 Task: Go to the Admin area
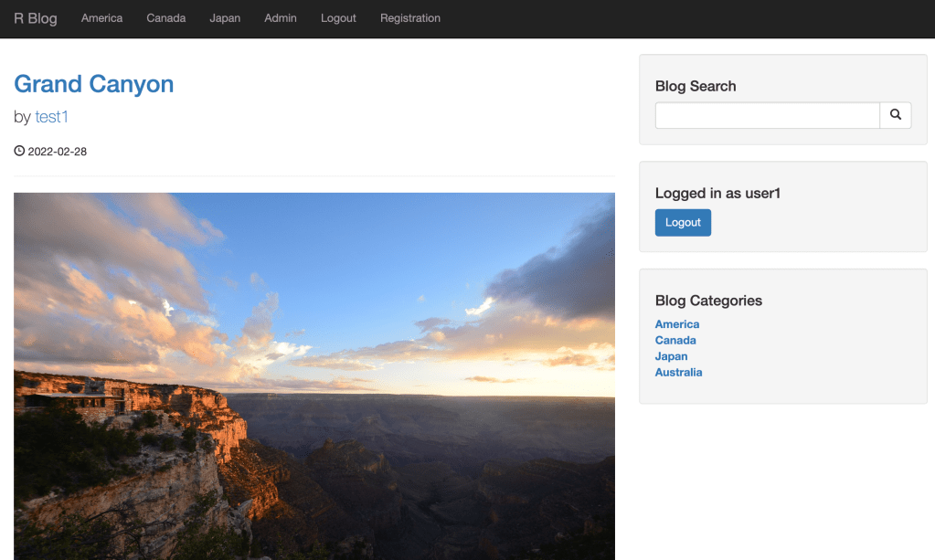click(280, 17)
